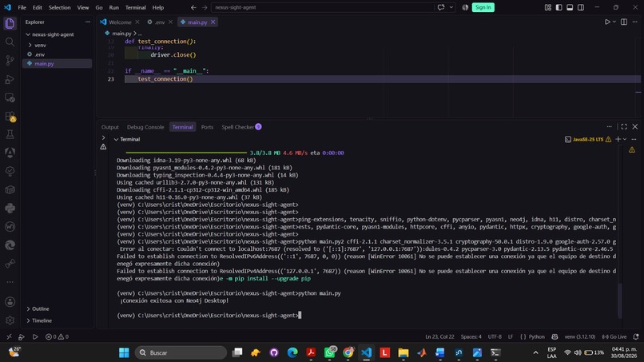Open the run button dropdown arrow
644x362 pixels.
(x=614, y=22)
